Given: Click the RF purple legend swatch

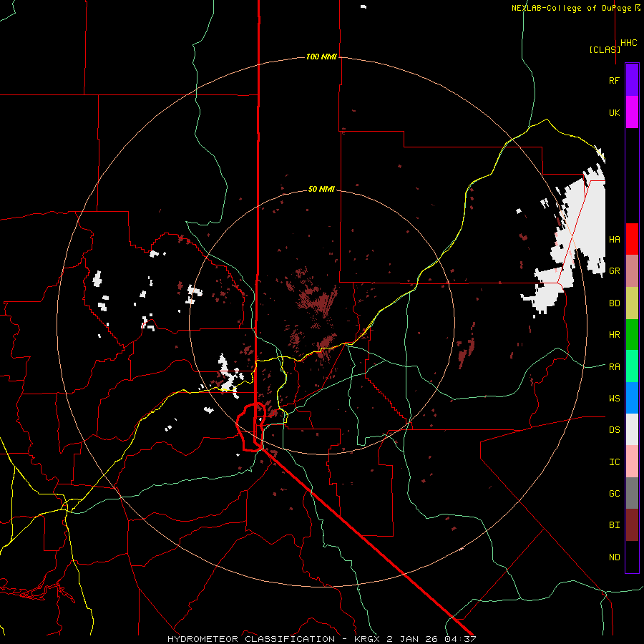Looking at the screenshot, I should tap(632, 80).
